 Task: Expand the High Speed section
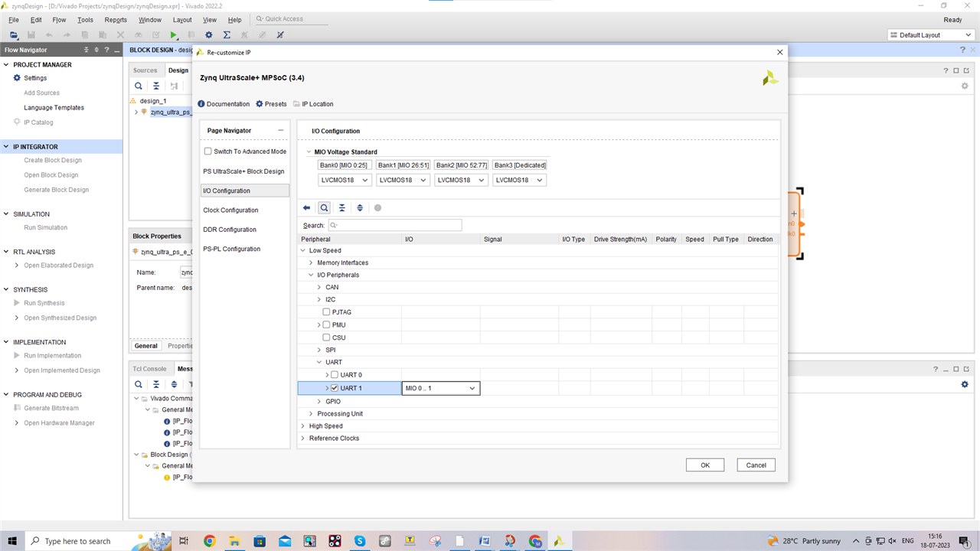click(303, 426)
